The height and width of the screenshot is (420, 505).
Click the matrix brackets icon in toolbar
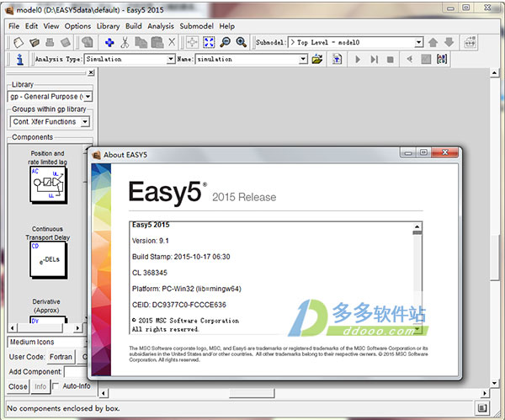(442, 59)
